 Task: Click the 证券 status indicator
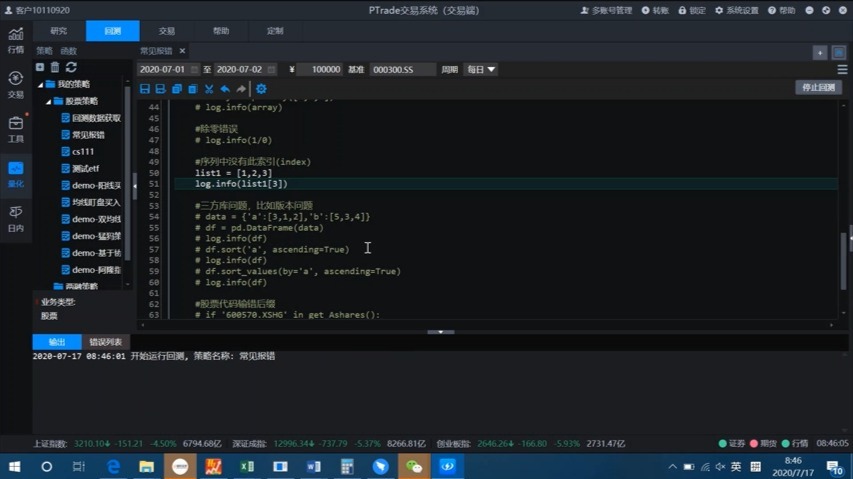732,444
